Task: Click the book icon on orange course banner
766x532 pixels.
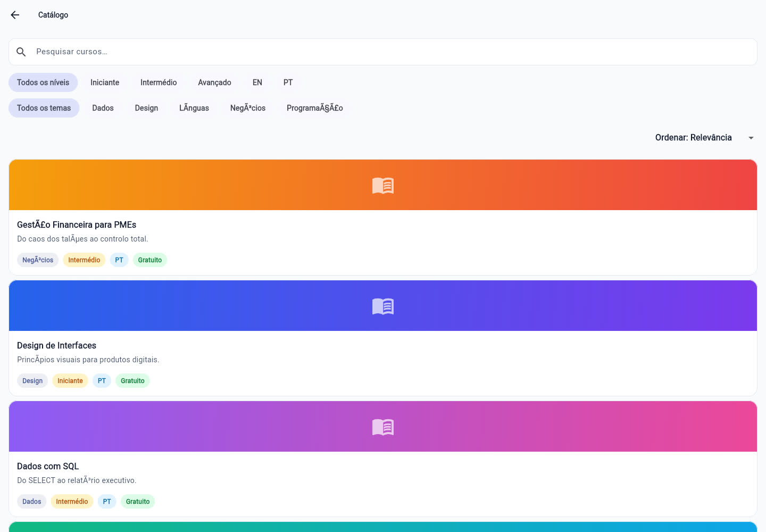Action: tap(383, 185)
